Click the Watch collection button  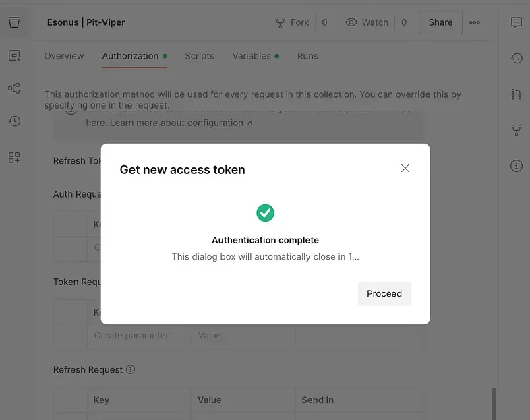368,22
